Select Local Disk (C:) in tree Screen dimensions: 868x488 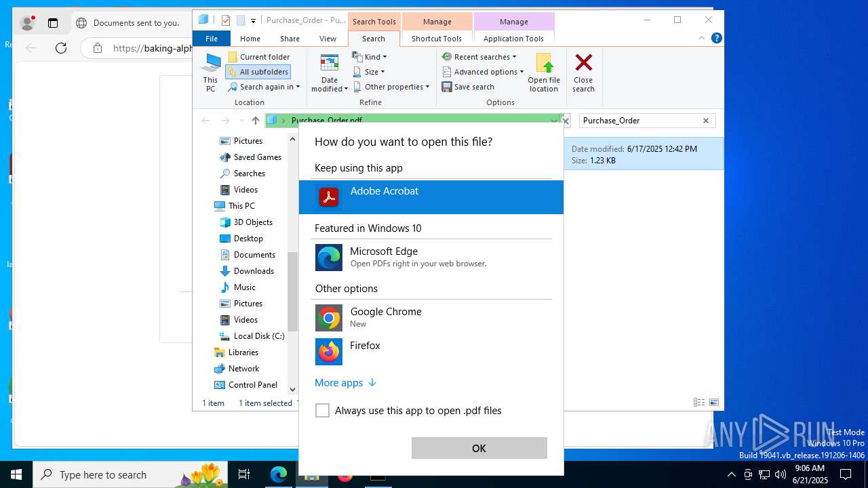point(258,336)
